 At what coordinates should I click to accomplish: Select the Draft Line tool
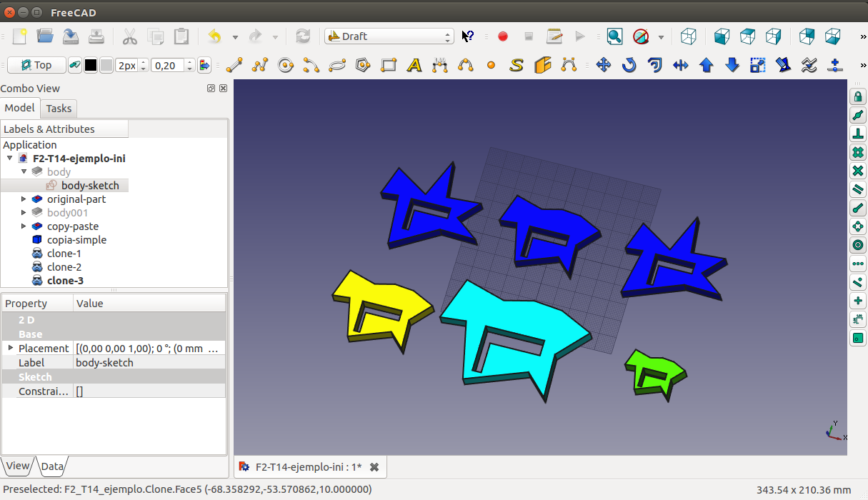click(234, 66)
